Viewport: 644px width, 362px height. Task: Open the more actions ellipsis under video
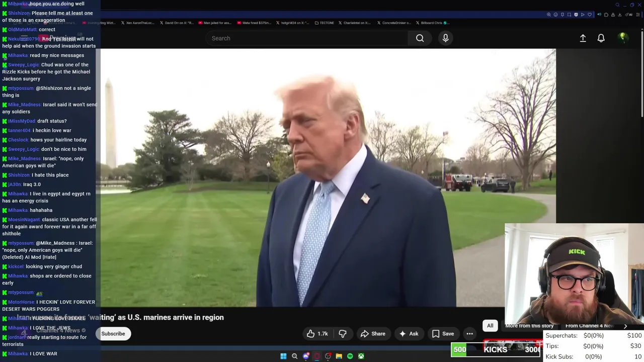469,334
